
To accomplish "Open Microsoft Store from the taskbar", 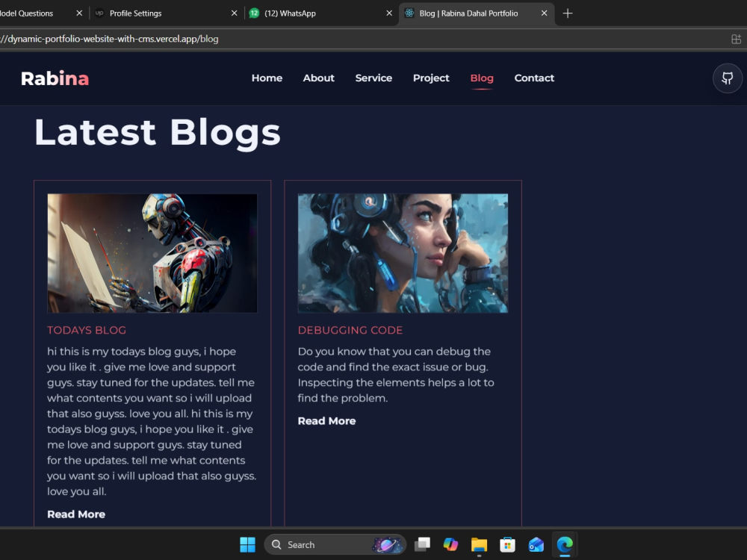I will (507, 544).
